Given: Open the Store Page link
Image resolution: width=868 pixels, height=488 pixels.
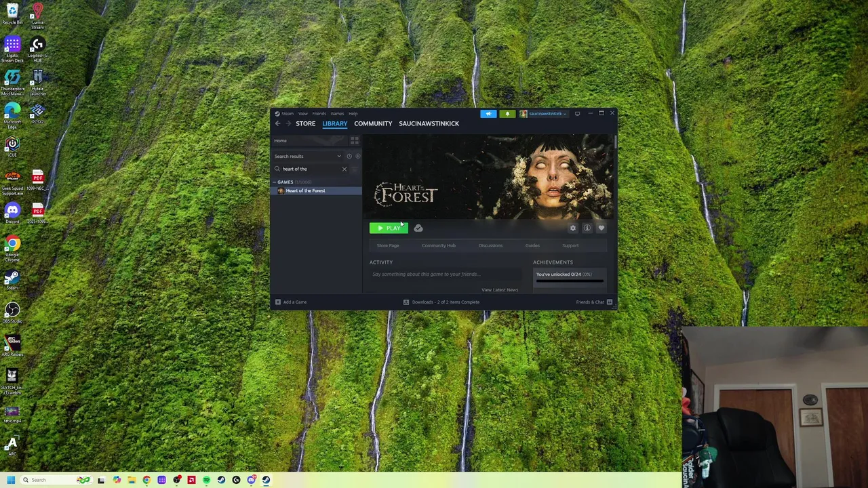Looking at the screenshot, I should [x=388, y=245].
